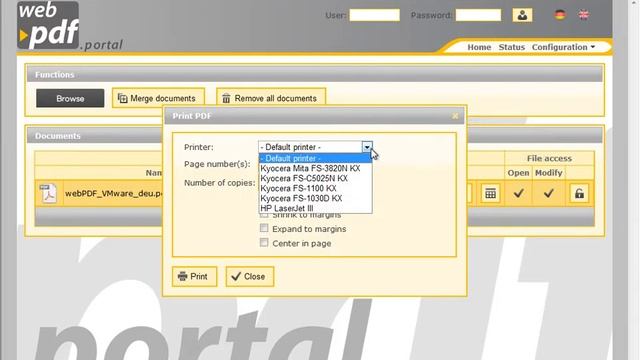640x360 pixels.
Task: Click the Close button with checkmark
Action: click(x=249, y=277)
